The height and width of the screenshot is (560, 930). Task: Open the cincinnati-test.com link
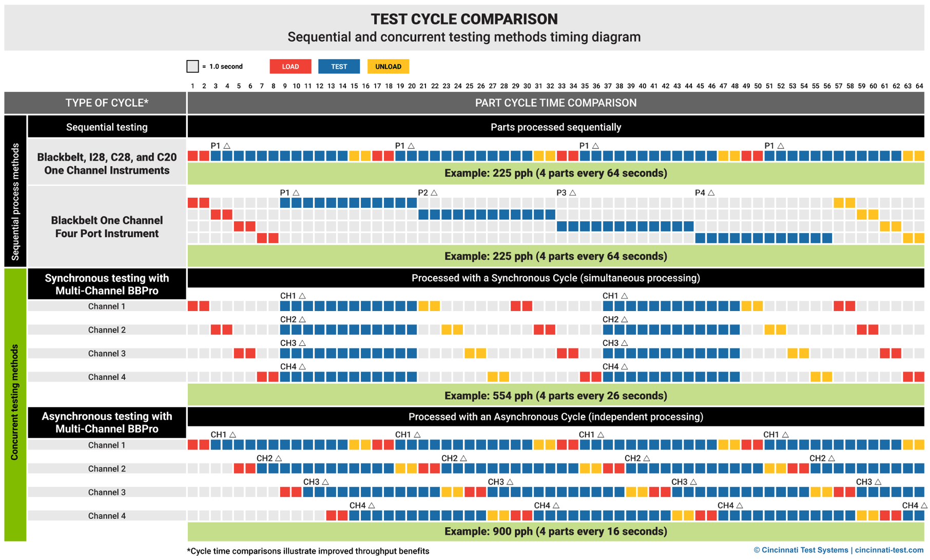[x=889, y=550]
